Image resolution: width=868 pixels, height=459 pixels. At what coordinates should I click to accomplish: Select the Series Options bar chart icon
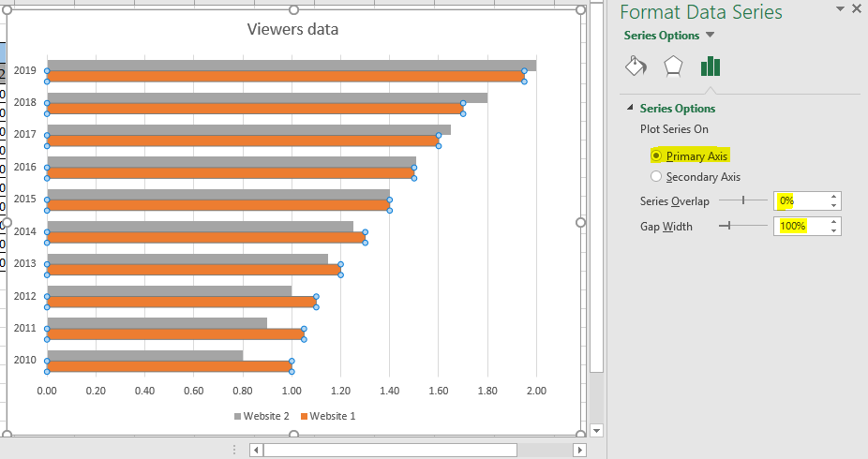[711, 67]
